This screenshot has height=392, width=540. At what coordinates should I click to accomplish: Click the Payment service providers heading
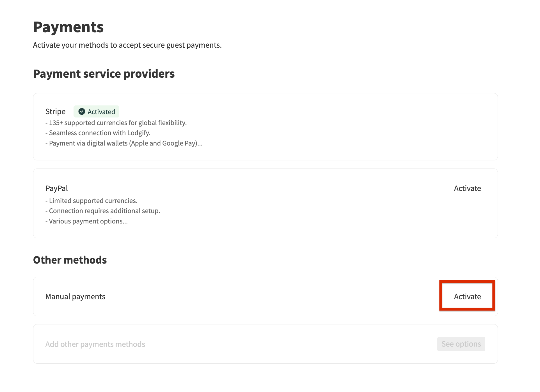point(104,73)
